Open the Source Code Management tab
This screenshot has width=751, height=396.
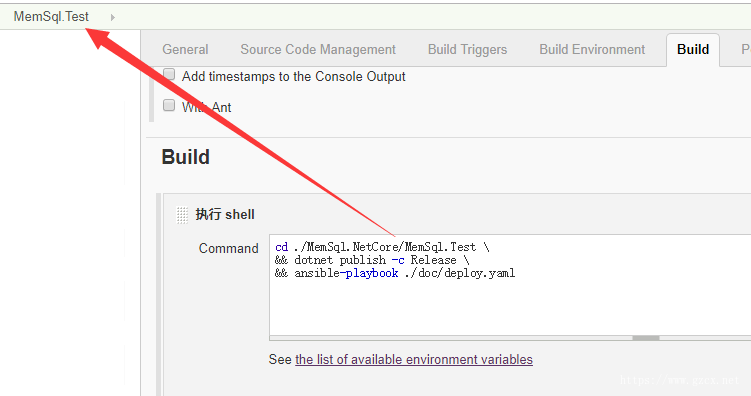point(318,49)
